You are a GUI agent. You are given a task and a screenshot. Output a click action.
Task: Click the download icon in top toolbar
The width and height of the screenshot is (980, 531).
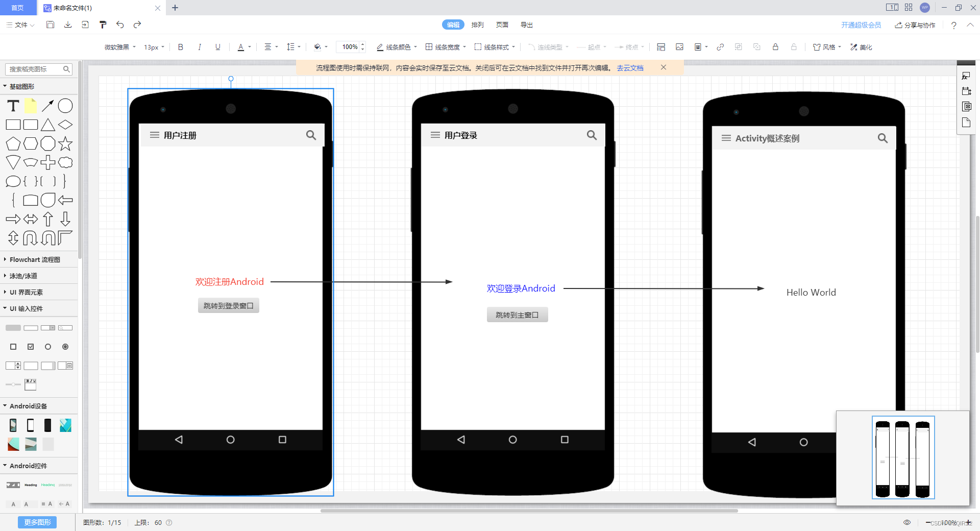point(68,25)
